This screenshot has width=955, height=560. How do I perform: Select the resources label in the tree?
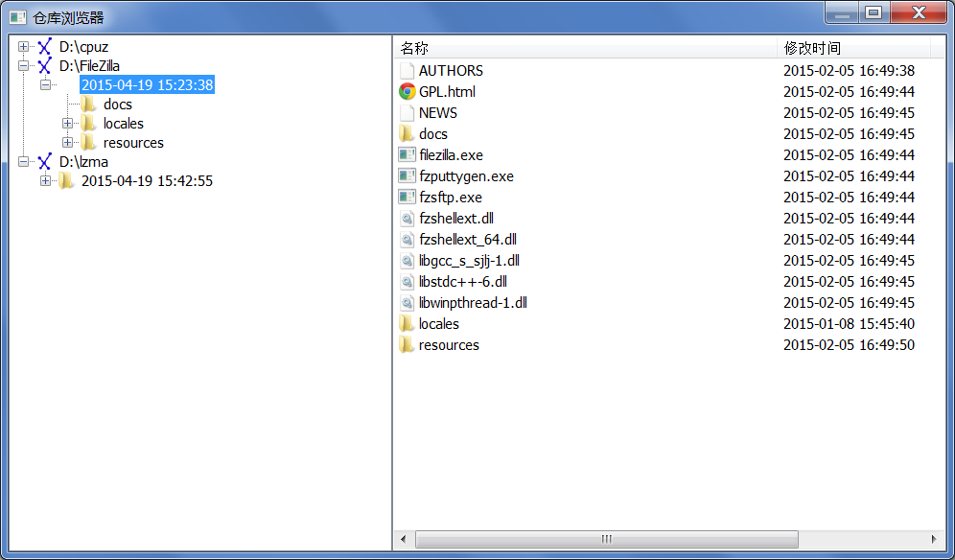[133, 143]
